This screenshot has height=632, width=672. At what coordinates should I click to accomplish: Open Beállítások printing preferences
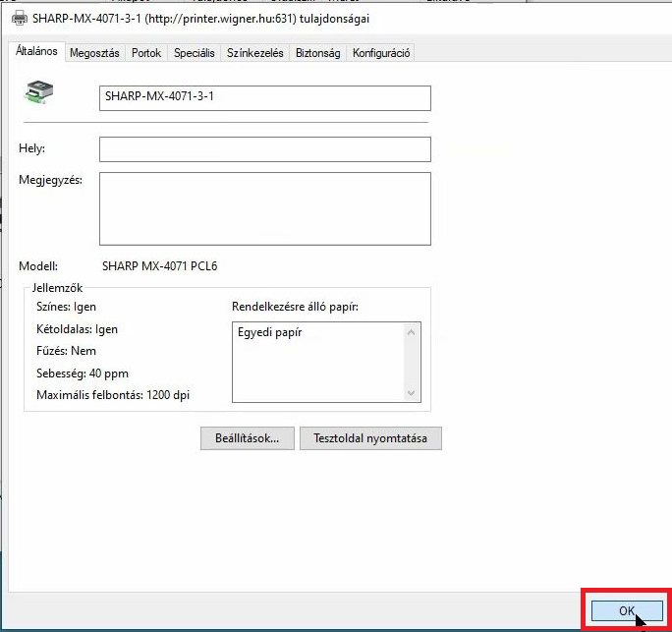(x=248, y=438)
